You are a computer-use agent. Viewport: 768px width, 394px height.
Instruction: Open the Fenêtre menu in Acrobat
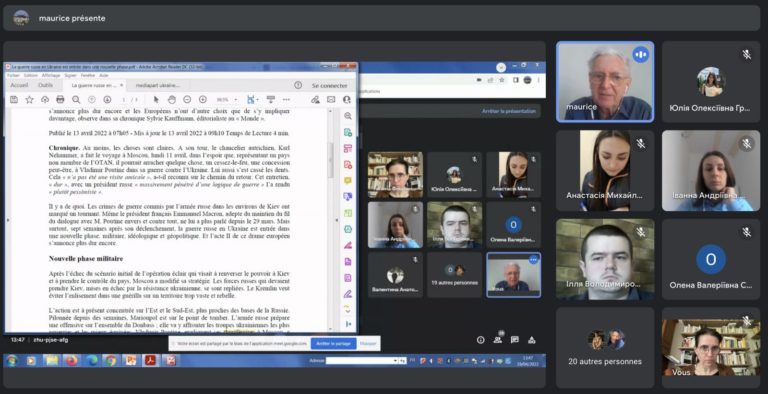(x=88, y=75)
